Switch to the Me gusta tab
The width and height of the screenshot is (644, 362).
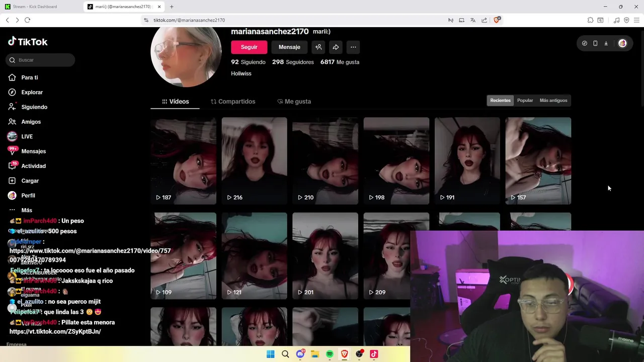(x=294, y=102)
